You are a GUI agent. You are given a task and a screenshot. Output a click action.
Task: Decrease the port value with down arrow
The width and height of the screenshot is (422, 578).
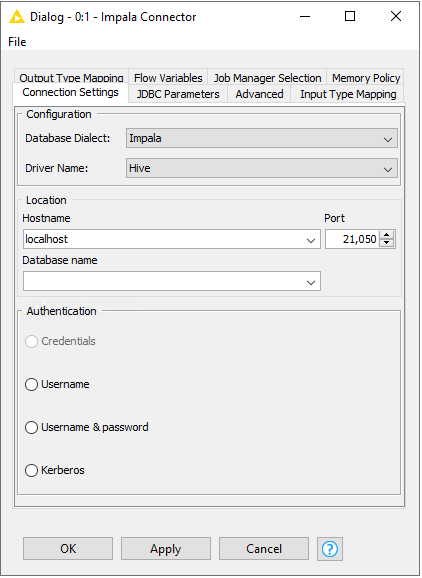pyautogui.click(x=386, y=243)
